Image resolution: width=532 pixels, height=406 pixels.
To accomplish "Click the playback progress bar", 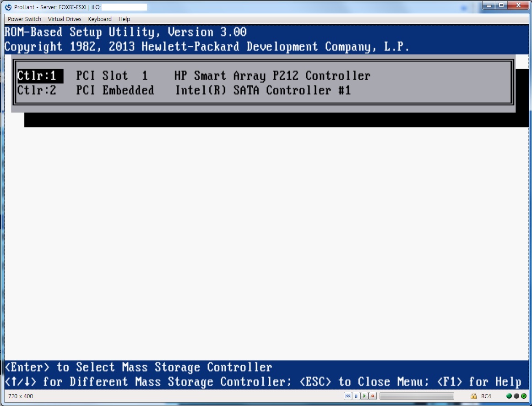I will [x=417, y=396].
